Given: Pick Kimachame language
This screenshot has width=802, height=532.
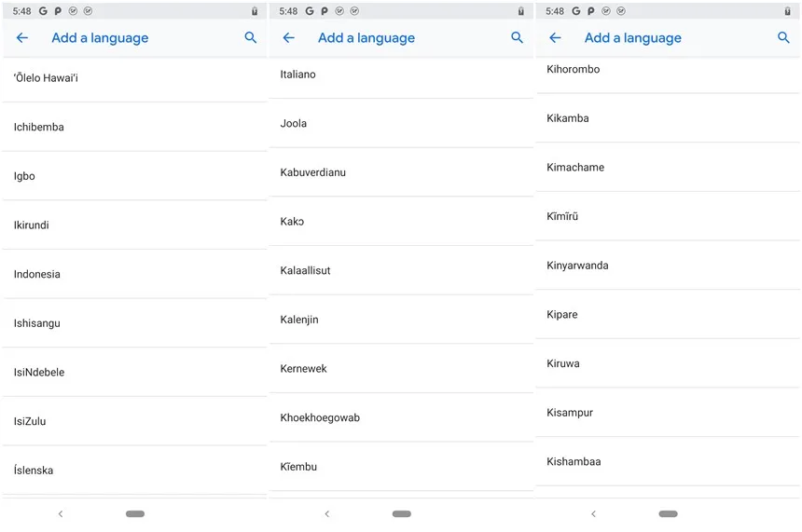Looking at the screenshot, I should point(668,167).
